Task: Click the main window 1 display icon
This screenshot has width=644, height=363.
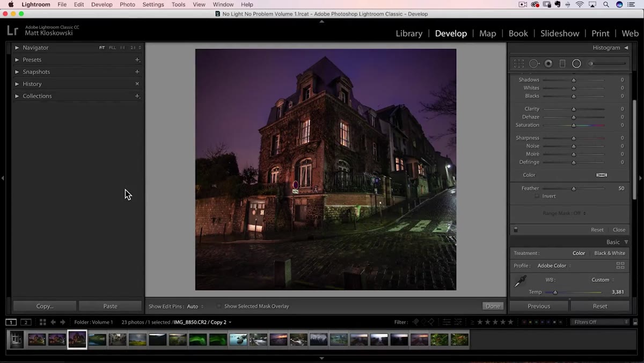Action: click(x=11, y=322)
